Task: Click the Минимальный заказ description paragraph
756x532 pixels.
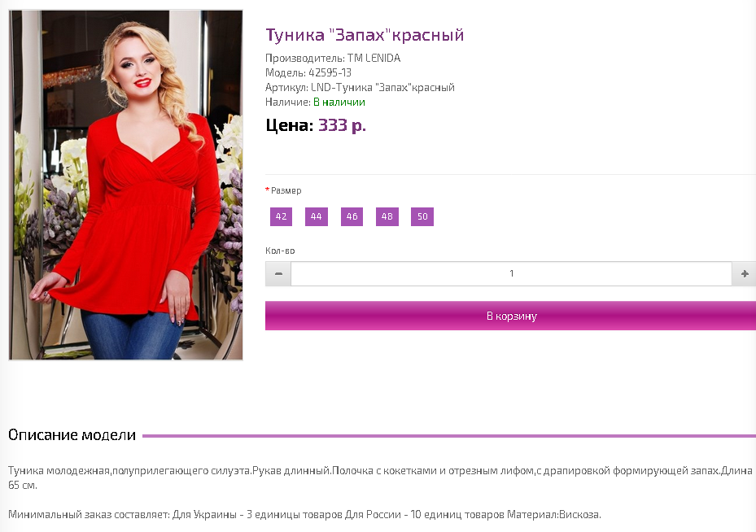Action: coord(304,515)
